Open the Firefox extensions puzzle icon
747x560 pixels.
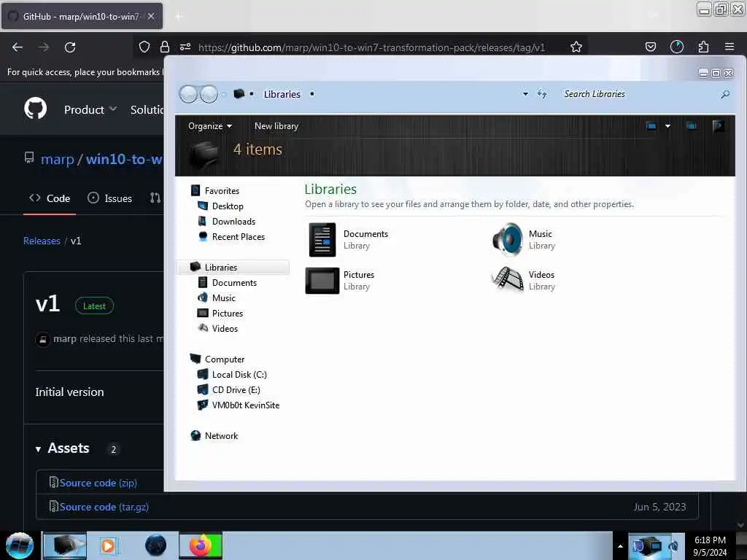point(704,47)
